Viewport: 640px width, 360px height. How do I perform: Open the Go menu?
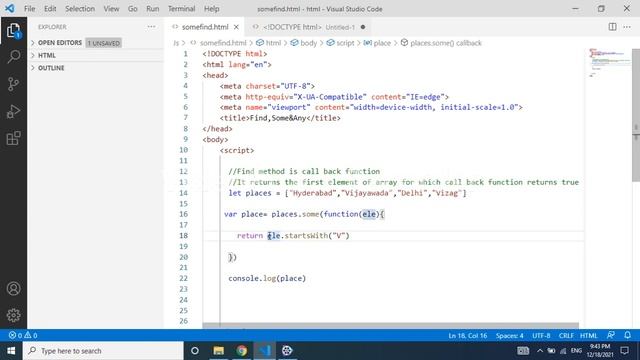pos(133,9)
